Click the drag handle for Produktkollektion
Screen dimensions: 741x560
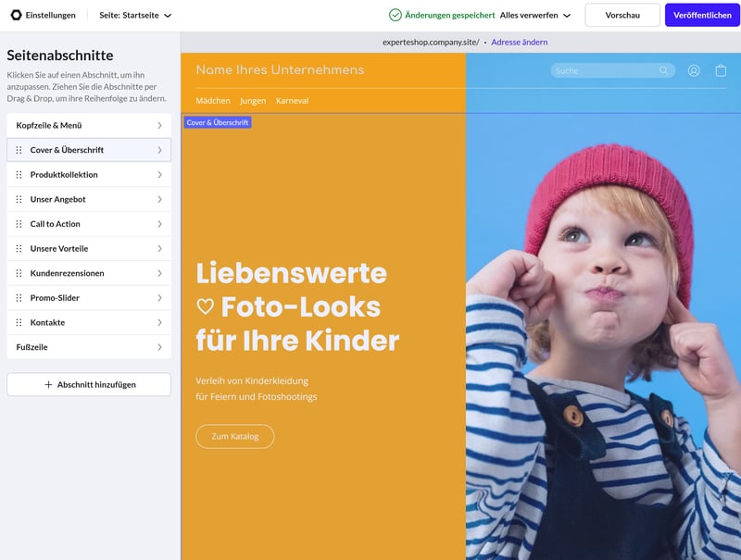coord(19,175)
